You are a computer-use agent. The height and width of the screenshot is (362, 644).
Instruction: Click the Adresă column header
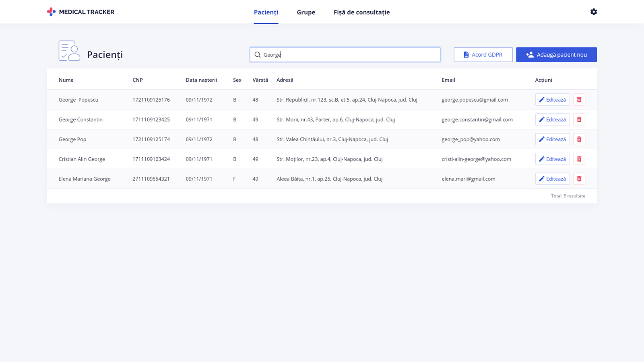tap(285, 80)
